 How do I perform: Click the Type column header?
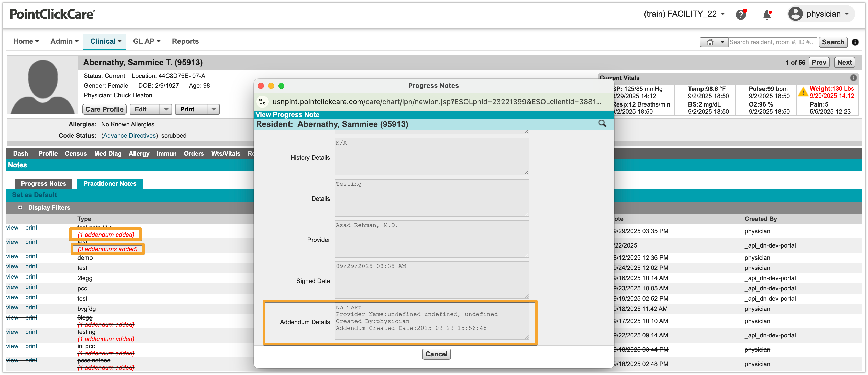84,219
